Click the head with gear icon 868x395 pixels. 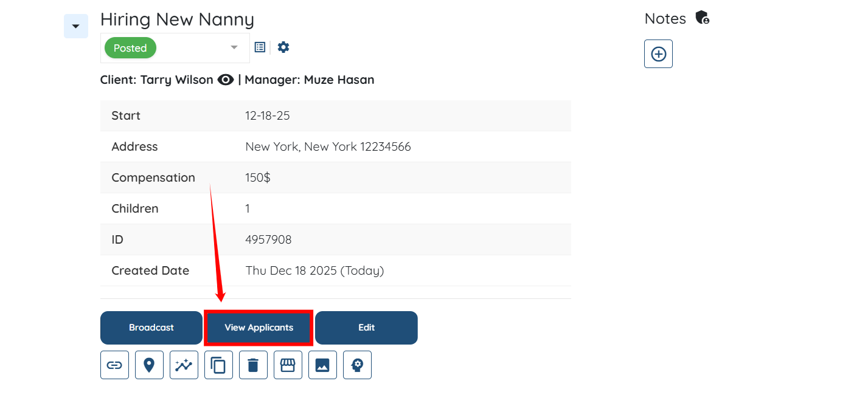[357, 365]
